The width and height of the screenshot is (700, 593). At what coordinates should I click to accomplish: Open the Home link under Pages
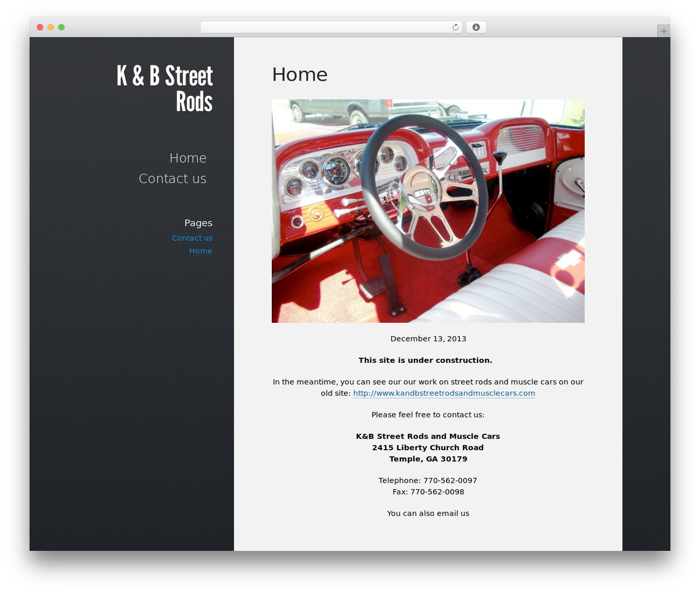click(x=201, y=251)
